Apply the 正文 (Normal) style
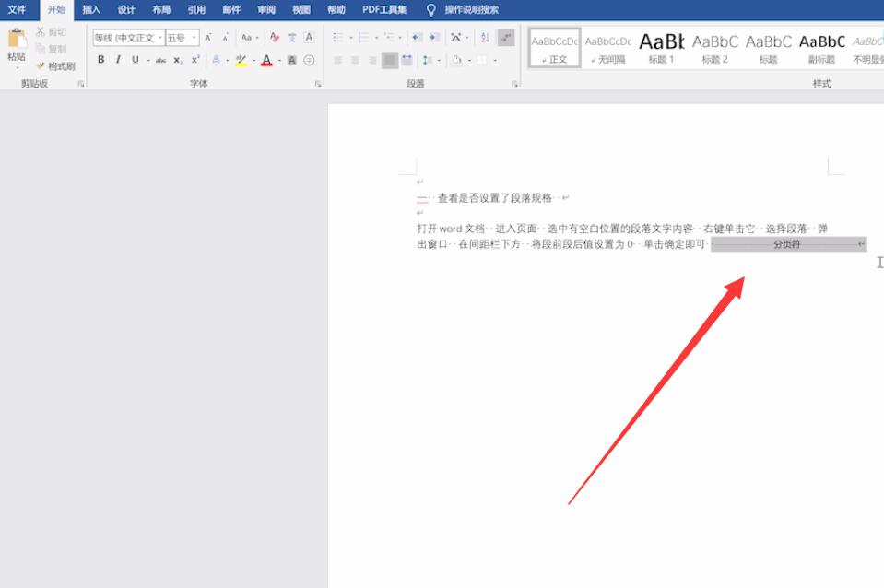Viewport: 884px width, 588px height. pyautogui.click(x=555, y=48)
